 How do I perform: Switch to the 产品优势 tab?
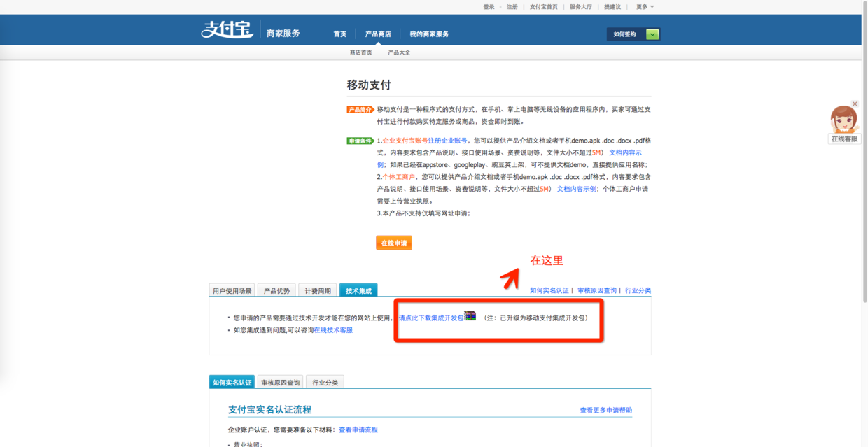coord(276,291)
